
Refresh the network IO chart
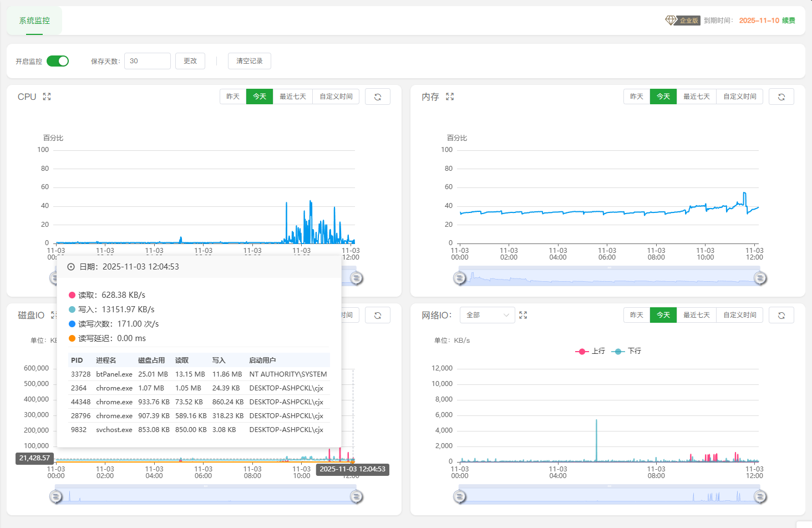click(x=781, y=315)
